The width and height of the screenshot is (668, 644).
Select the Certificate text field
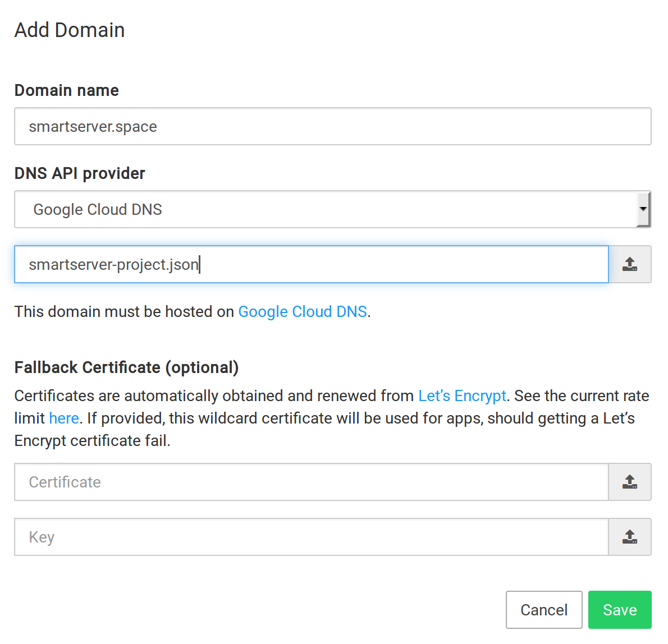311,482
